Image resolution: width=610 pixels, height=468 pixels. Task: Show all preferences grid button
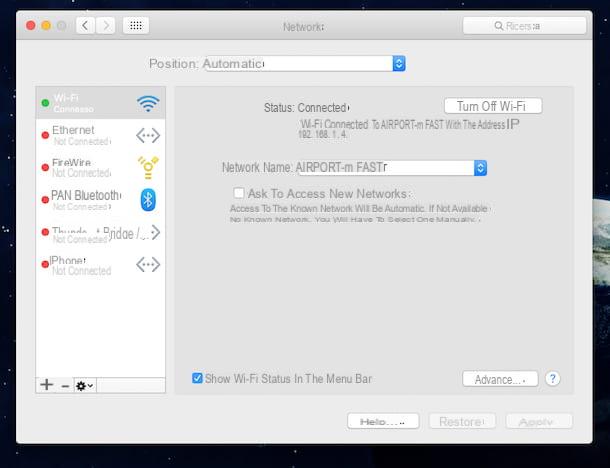pos(136,26)
